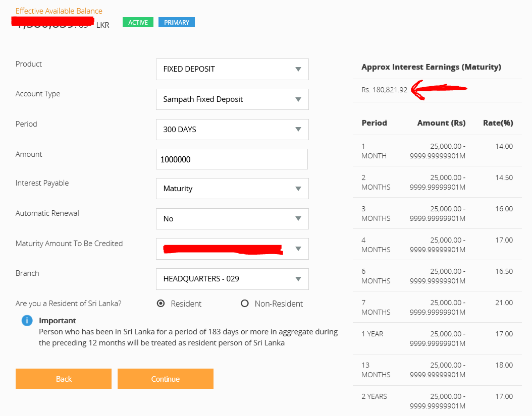Click the 21.00 rate value

(504, 303)
